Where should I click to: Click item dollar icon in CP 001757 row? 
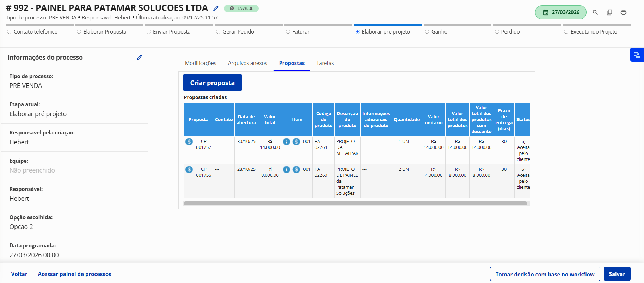point(296,141)
